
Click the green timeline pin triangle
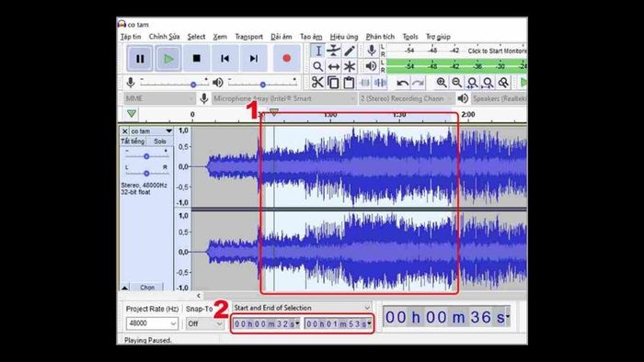tap(132, 114)
